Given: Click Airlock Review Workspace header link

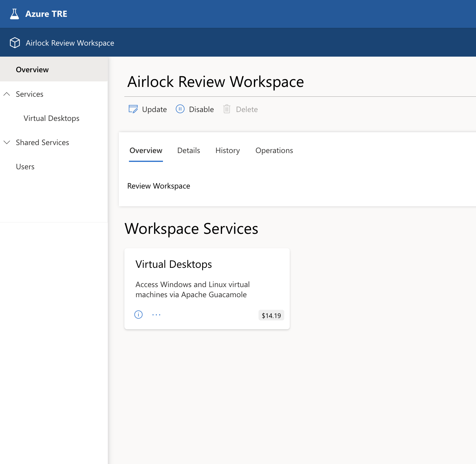Looking at the screenshot, I should pos(70,43).
